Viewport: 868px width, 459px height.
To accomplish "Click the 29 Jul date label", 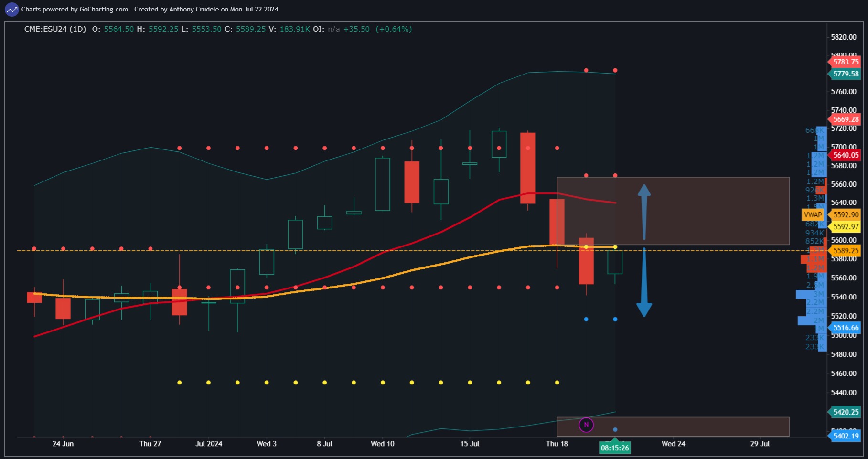I will [760, 444].
